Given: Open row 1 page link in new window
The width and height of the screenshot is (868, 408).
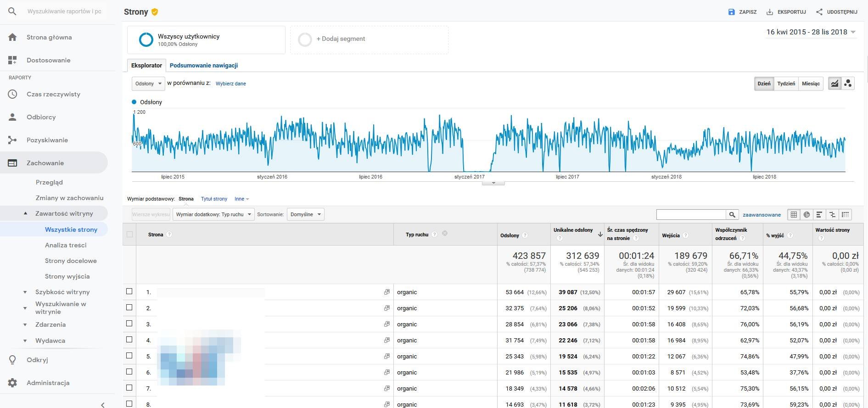Looking at the screenshot, I should point(387,292).
